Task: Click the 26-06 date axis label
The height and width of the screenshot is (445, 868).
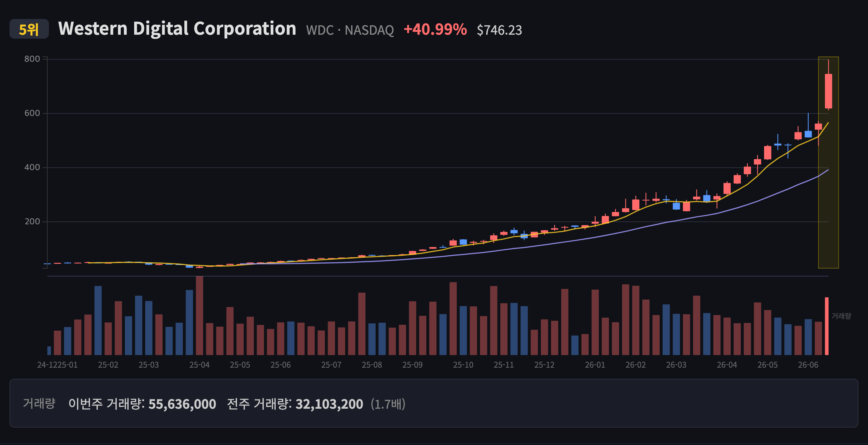Action: tap(808, 365)
